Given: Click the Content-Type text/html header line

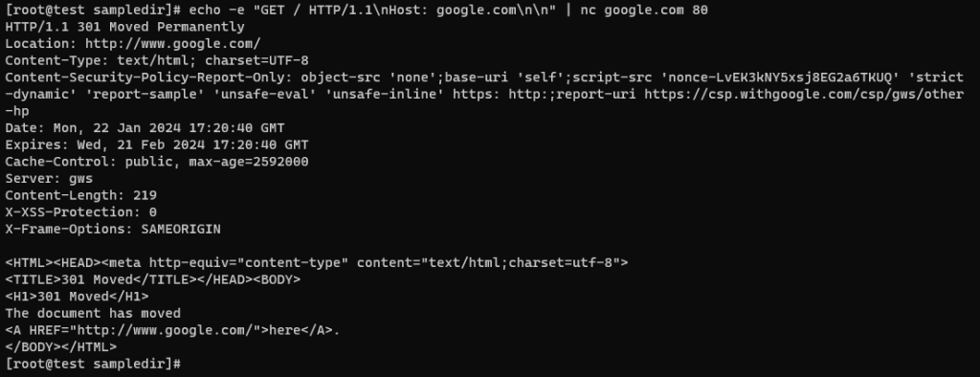Looking at the screenshot, I should (157, 60).
